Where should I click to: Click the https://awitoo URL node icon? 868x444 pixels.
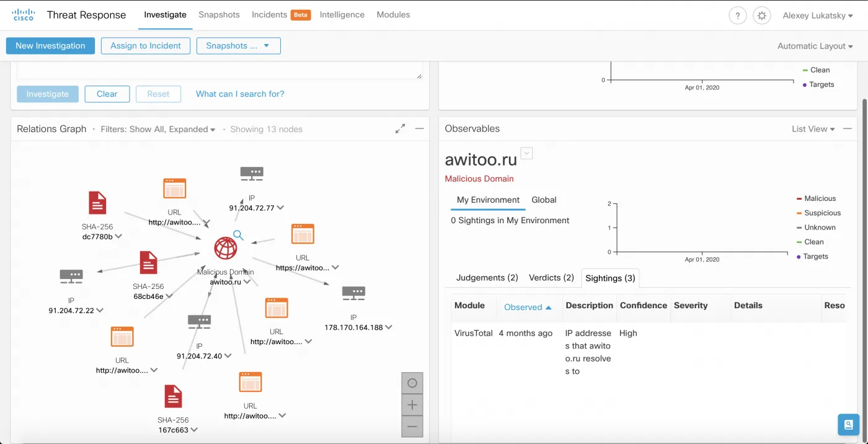303,234
